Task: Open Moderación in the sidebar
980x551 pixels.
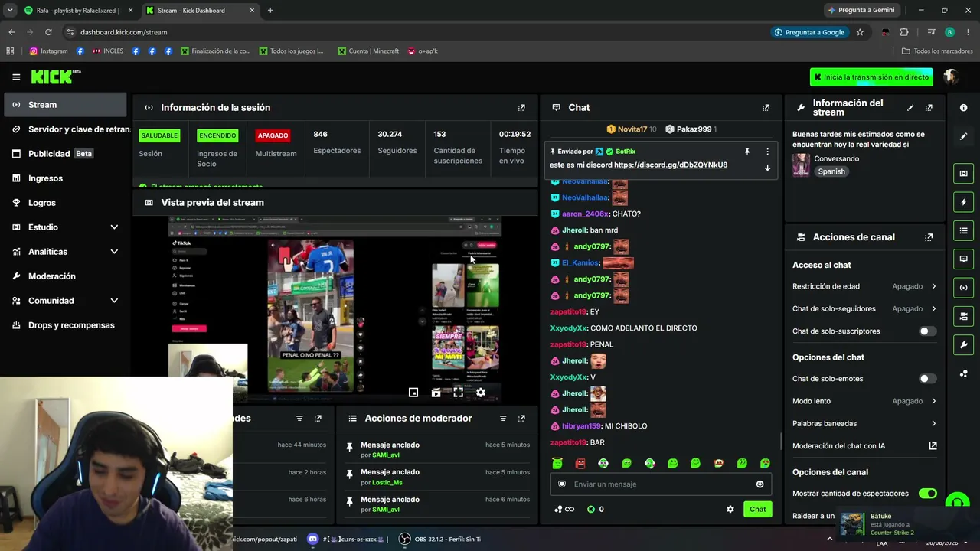Action: (65, 276)
